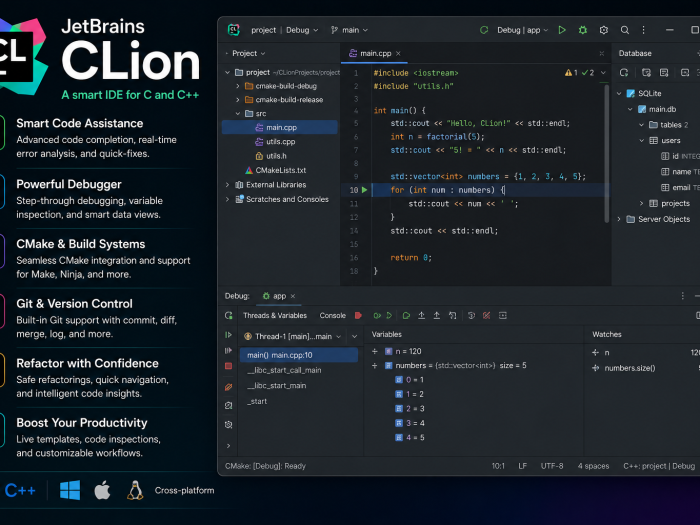
Task: Start debugging with the green bug icon
Action: click(583, 30)
